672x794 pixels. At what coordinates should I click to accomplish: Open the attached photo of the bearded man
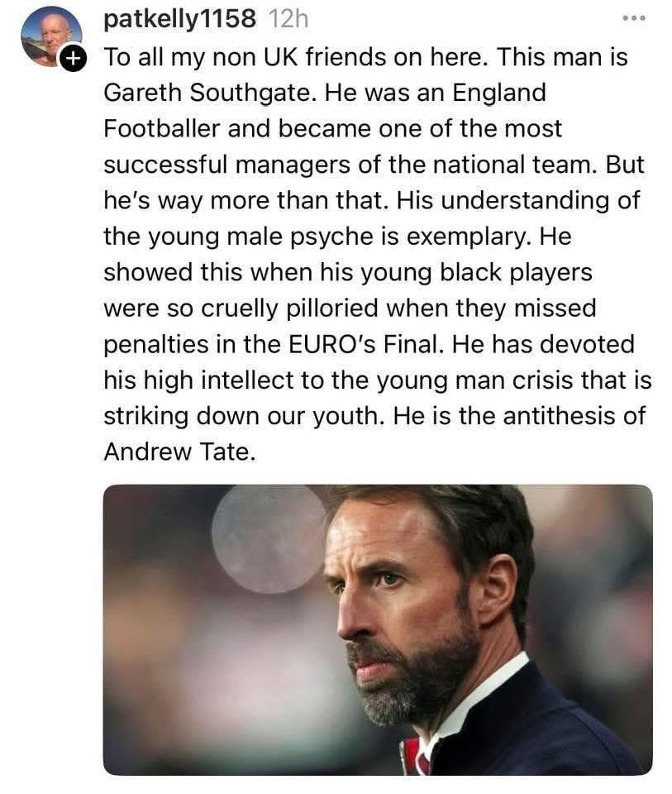click(x=378, y=629)
